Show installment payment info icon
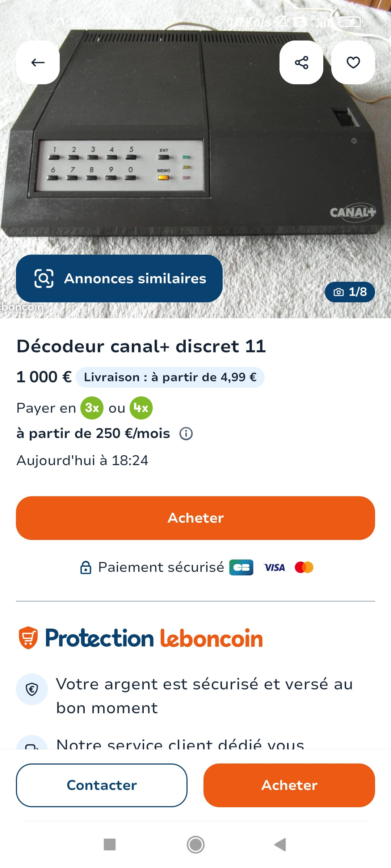 [x=186, y=433]
